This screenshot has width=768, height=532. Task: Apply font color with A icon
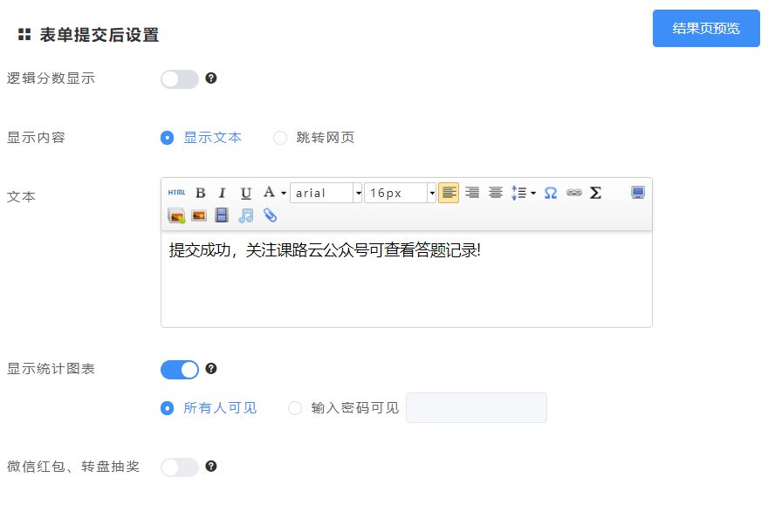(x=269, y=193)
